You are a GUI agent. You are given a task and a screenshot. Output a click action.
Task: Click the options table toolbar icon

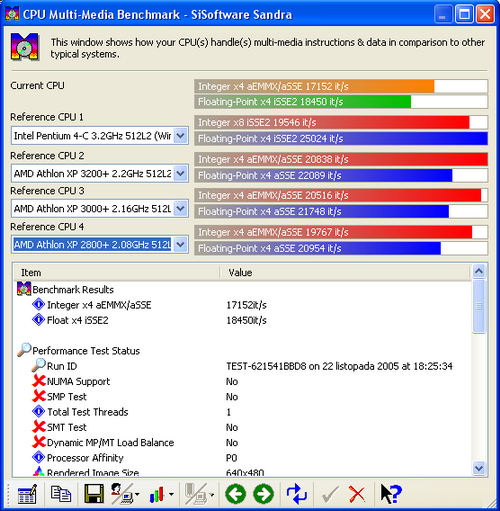27,494
